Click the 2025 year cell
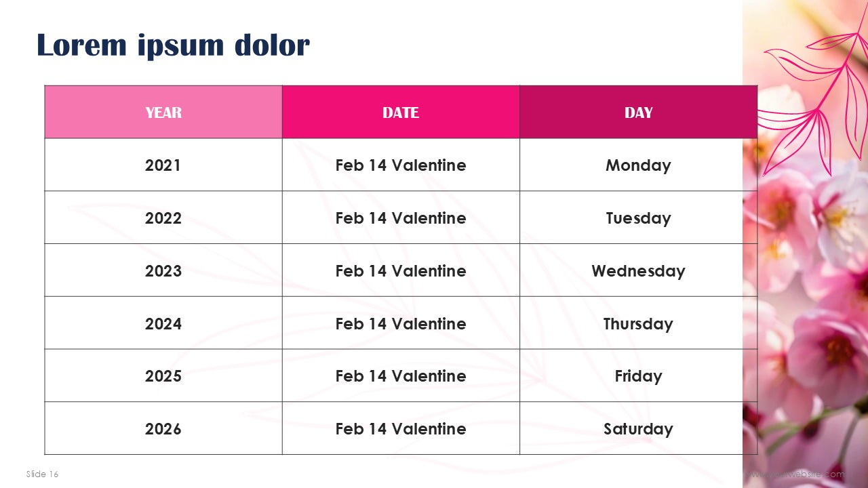 click(x=163, y=375)
